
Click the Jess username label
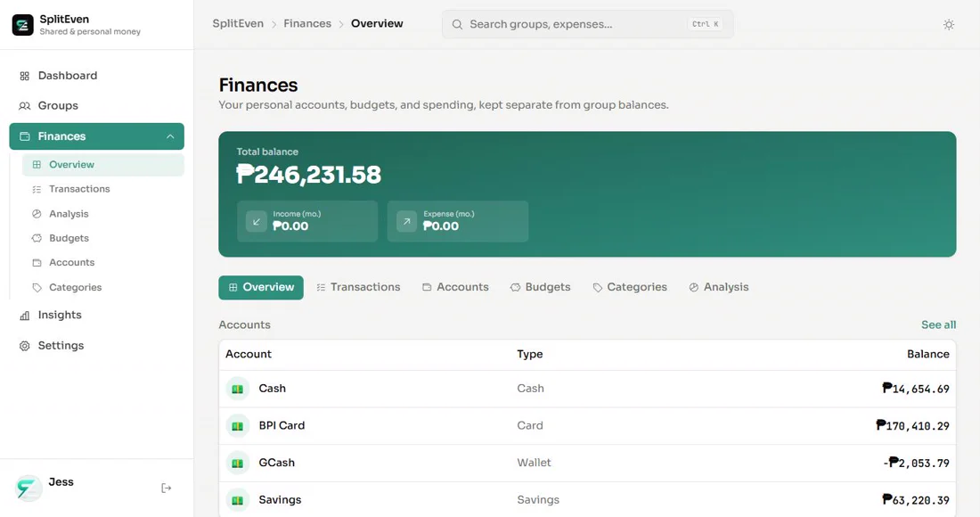(x=61, y=482)
